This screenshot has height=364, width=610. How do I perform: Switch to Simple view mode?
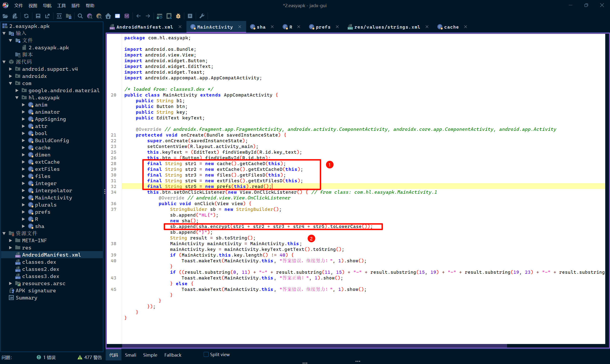150,355
